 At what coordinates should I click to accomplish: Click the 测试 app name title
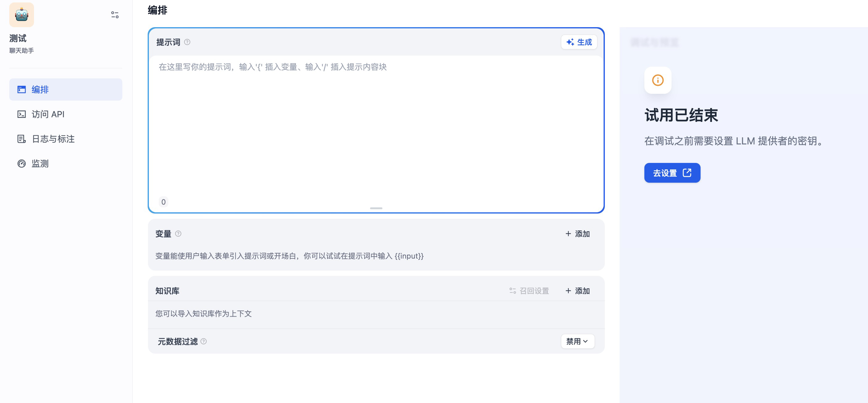[18, 38]
